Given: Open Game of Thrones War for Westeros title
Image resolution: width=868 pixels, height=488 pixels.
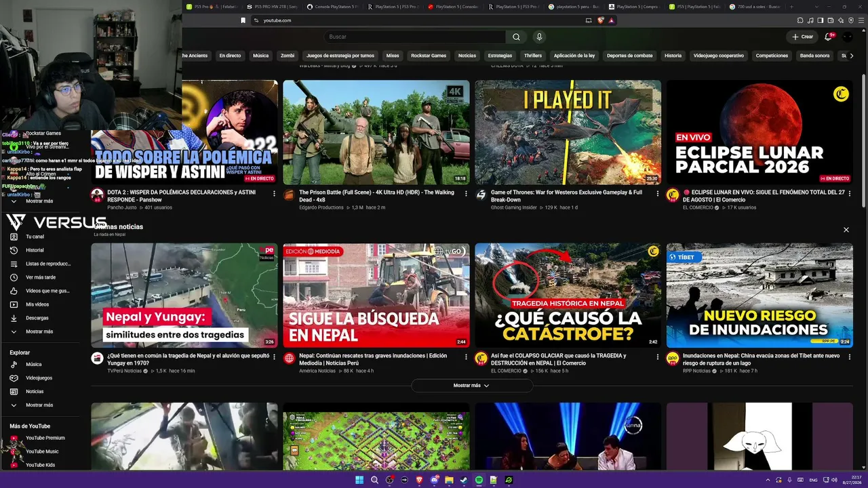Looking at the screenshot, I should (566, 196).
